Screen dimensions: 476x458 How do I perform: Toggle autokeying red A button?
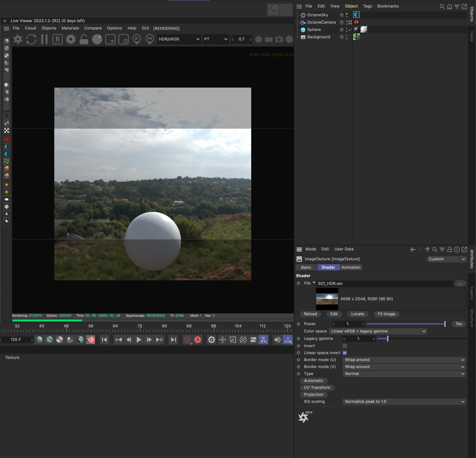coord(198,340)
